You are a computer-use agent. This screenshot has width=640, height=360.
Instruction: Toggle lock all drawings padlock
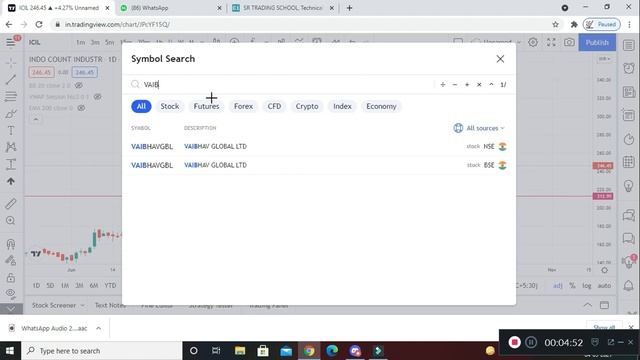[x=11, y=278]
